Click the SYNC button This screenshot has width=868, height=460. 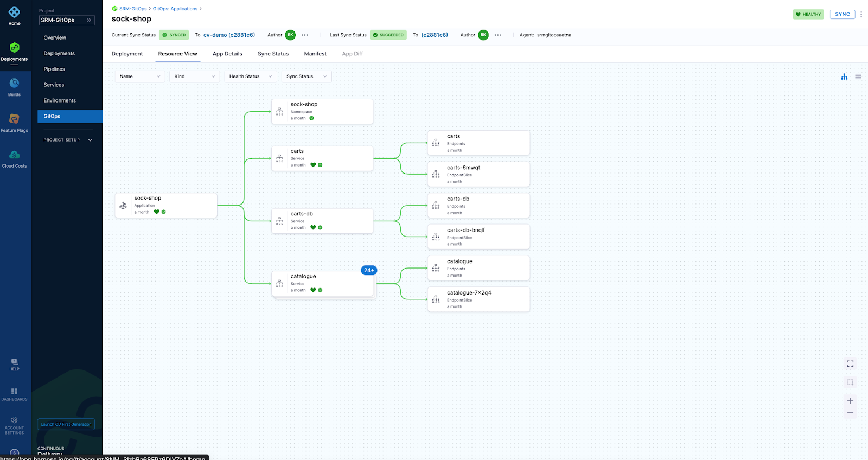[x=843, y=15]
